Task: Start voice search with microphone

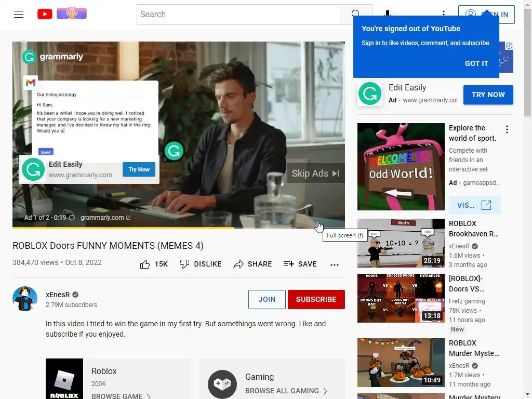Action: [x=388, y=13]
